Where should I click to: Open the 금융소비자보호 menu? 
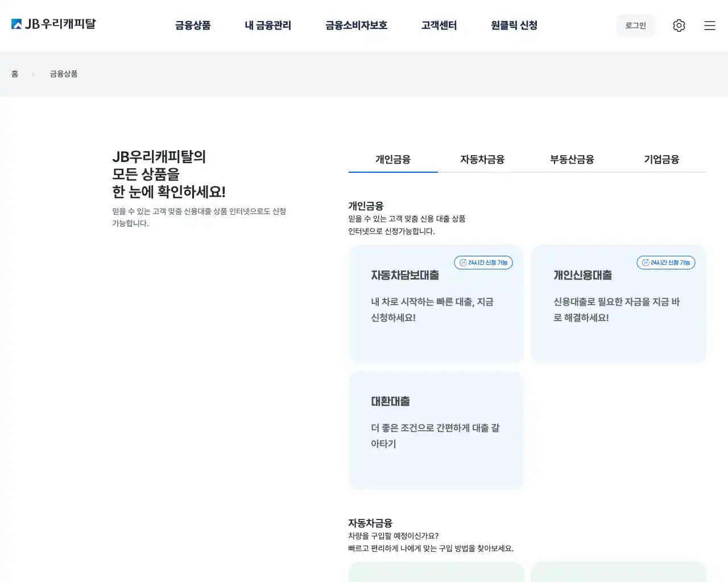click(x=357, y=26)
